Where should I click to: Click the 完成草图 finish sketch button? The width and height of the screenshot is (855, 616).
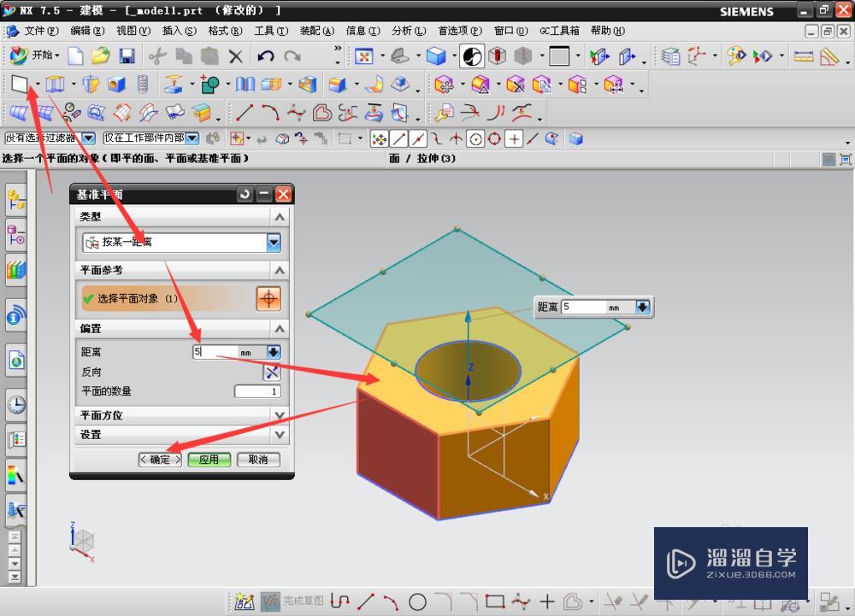[292, 601]
